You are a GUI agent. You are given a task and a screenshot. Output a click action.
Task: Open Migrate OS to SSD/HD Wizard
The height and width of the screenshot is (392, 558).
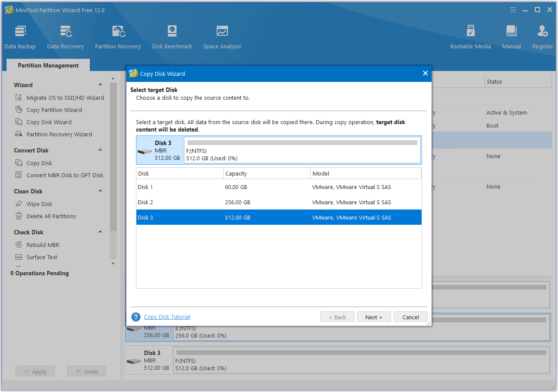(x=65, y=98)
